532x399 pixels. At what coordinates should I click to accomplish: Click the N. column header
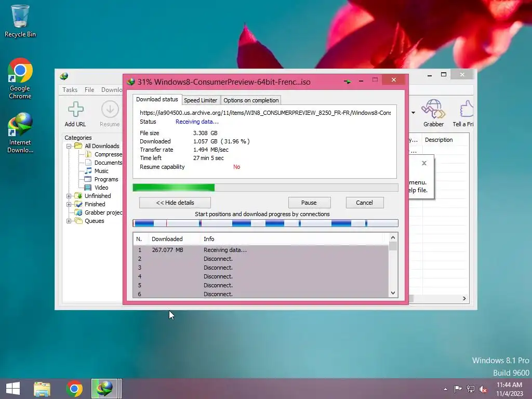coord(141,239)
